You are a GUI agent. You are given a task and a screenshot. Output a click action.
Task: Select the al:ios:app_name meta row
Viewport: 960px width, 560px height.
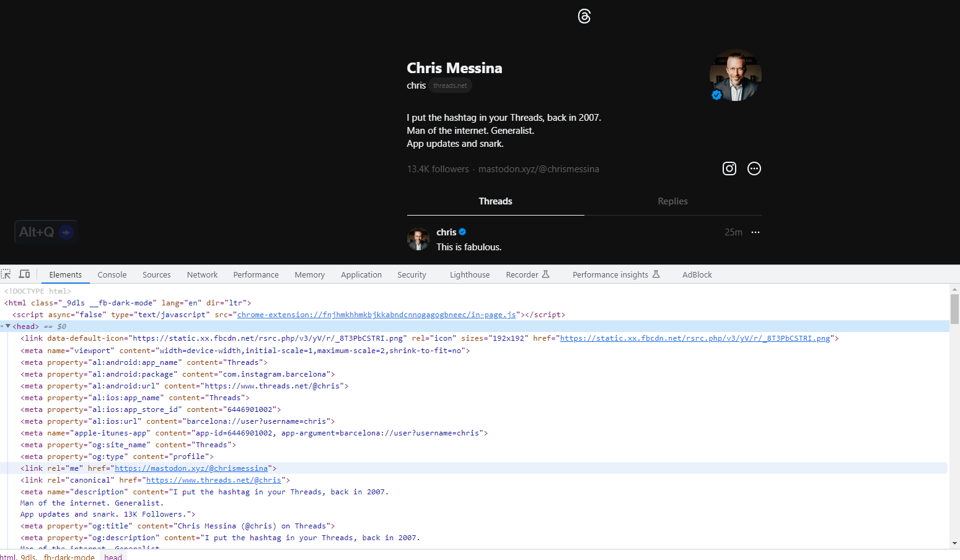(x=474, y=398)
